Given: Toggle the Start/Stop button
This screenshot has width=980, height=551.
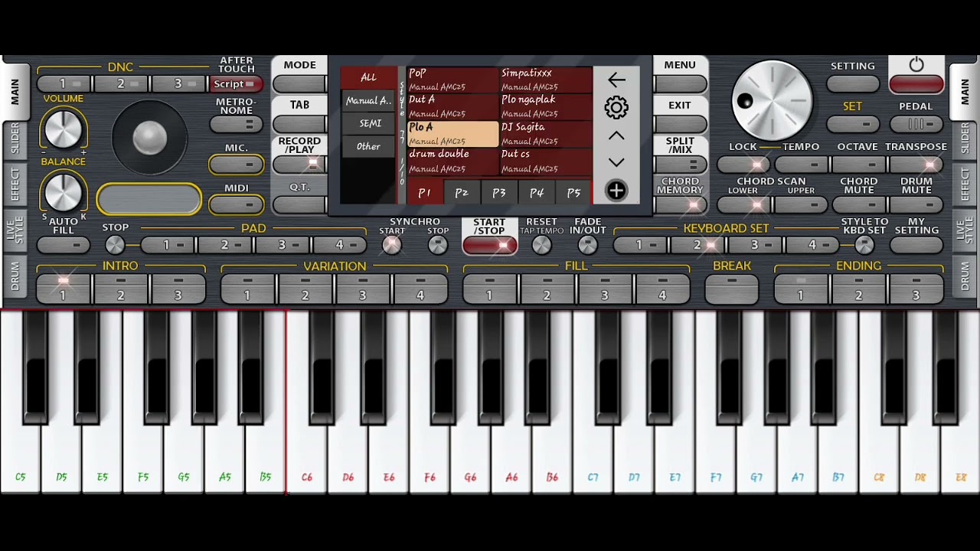Looking at the screenshot, I should coord(489,245).
